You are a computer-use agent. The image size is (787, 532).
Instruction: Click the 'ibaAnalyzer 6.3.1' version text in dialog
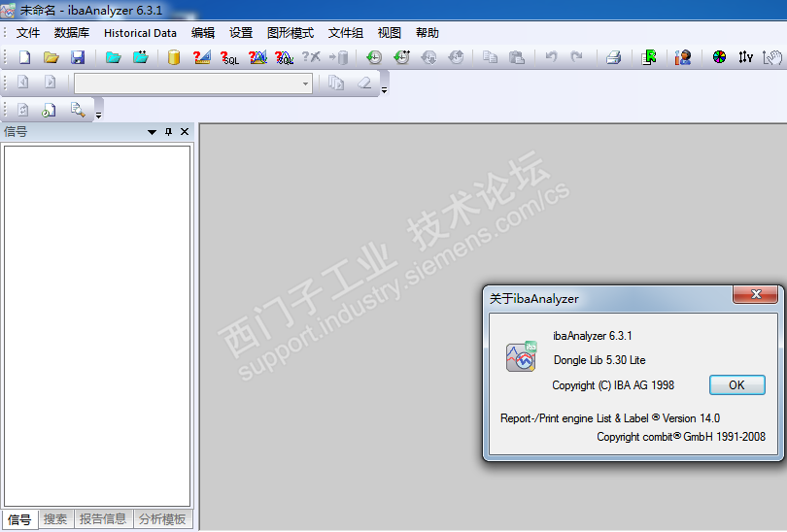(593, 336)
